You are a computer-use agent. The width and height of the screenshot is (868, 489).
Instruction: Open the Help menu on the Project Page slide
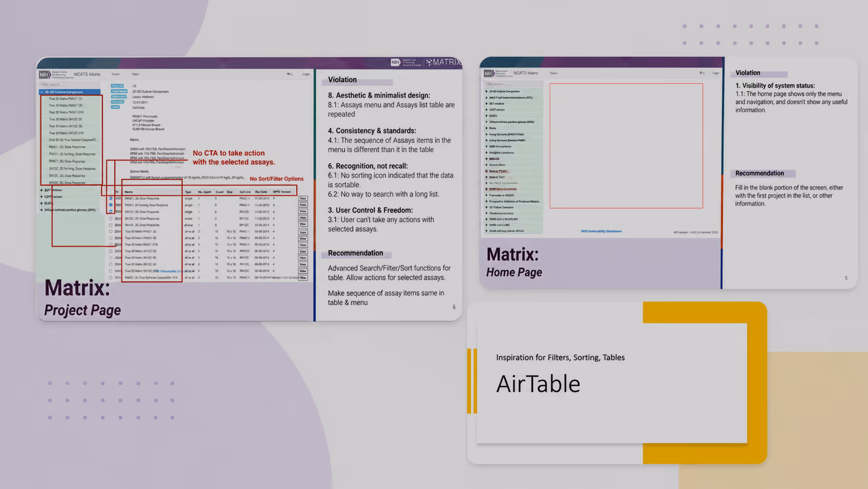[x=135, y=74]
